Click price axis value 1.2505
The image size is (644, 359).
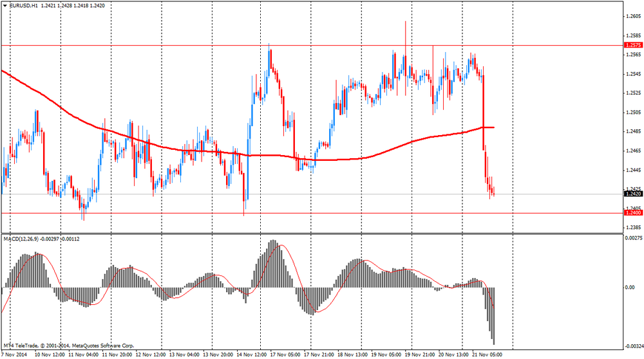[633, 113]
